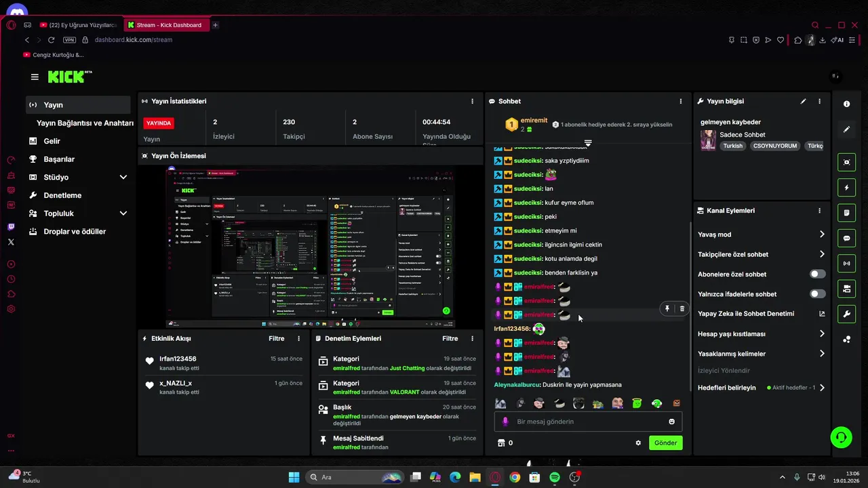Toggle Abonelere özel sohbet switch
This screenshot has height=488, width=868.
818,274
